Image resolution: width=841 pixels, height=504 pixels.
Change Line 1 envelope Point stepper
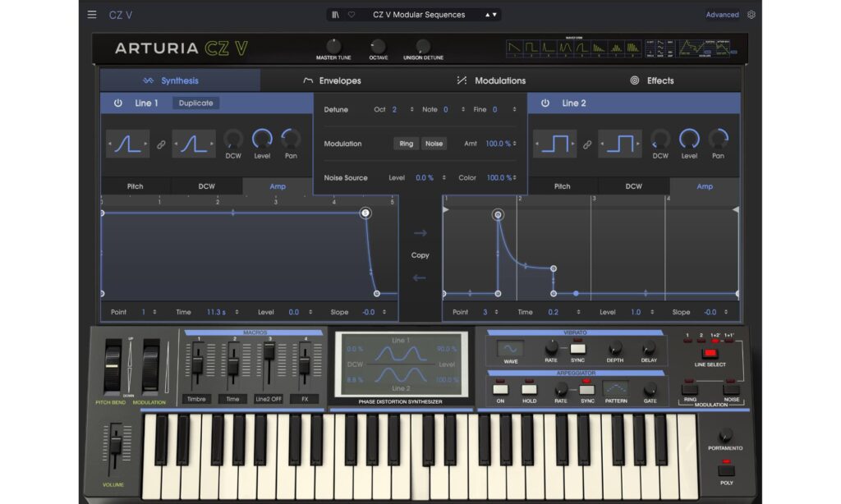click(154, 312)
